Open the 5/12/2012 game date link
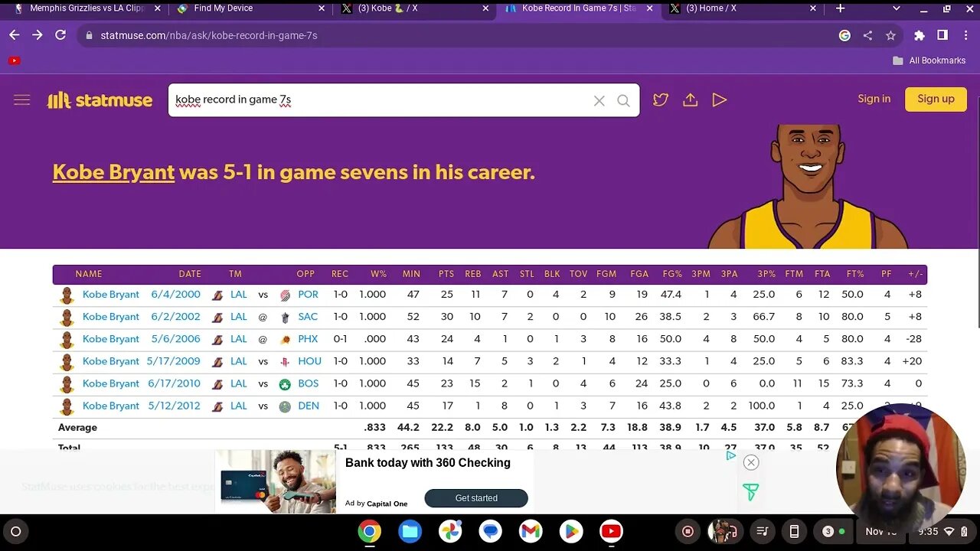 174,406
